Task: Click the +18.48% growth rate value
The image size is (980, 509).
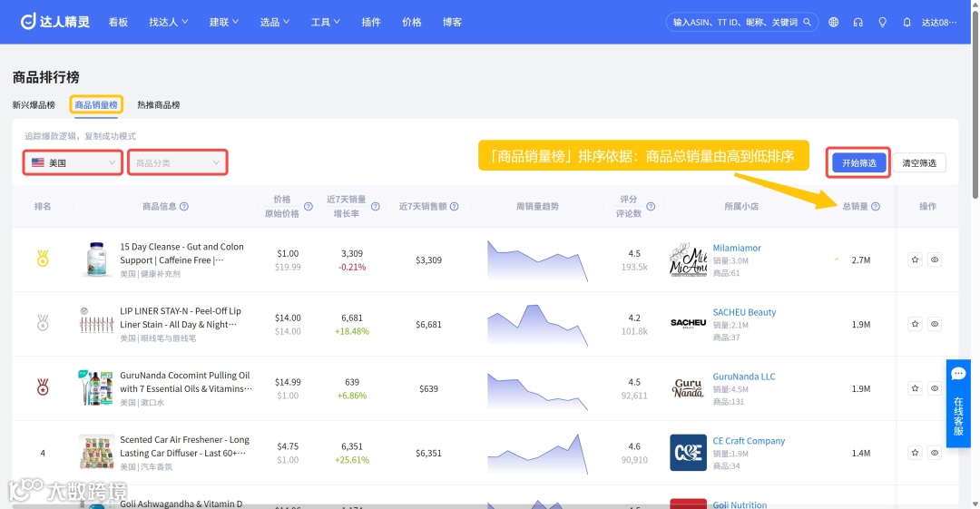Action: (352, 331)
